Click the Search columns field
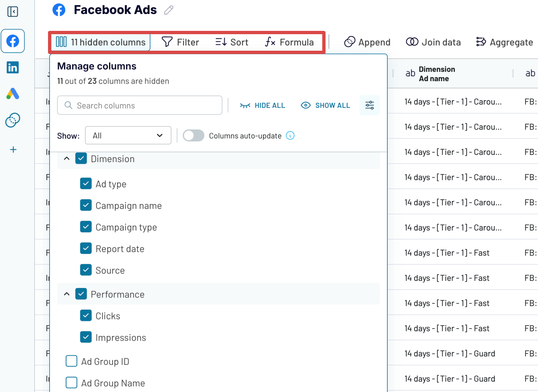 click(x=140, y=105)
